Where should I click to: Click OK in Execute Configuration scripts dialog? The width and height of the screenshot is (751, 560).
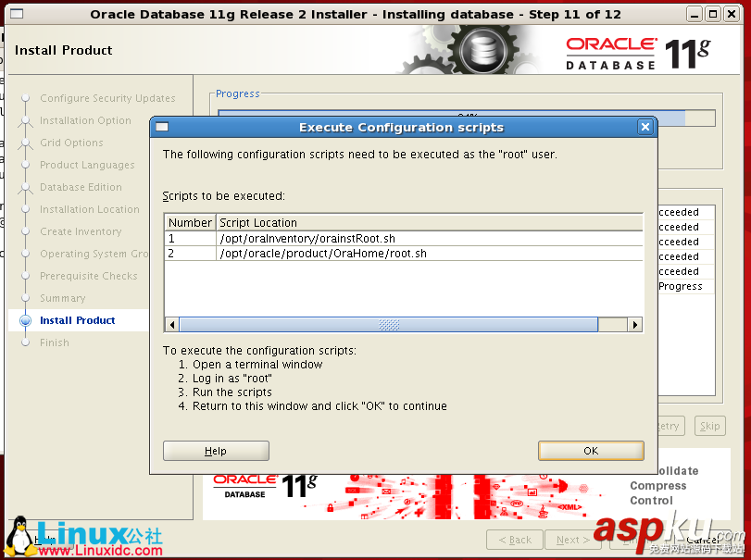coord(591,451)
